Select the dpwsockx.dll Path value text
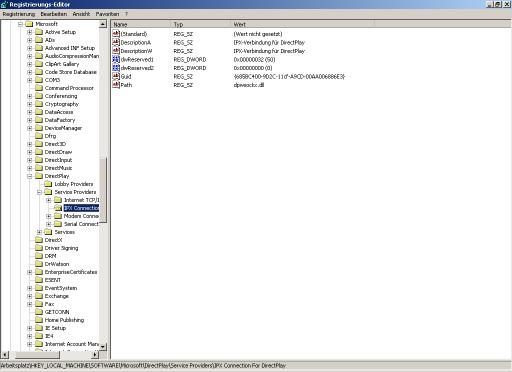 [x=249, y=85]
